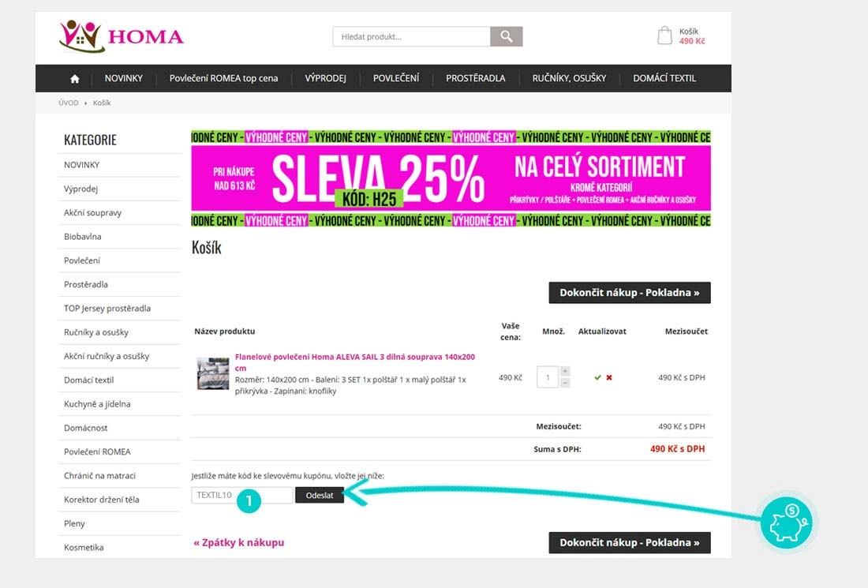The width and height of the screenshot is (868, 588).
Task: Open the Flanelové povlečení Homa ALEVA SAIL product link
Action: [355, 362]
